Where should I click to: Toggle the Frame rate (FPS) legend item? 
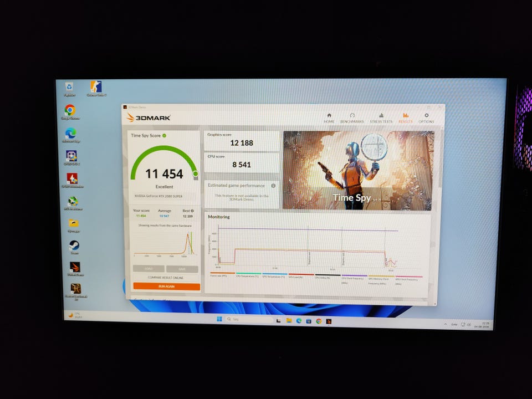click(x=223, y=275)
